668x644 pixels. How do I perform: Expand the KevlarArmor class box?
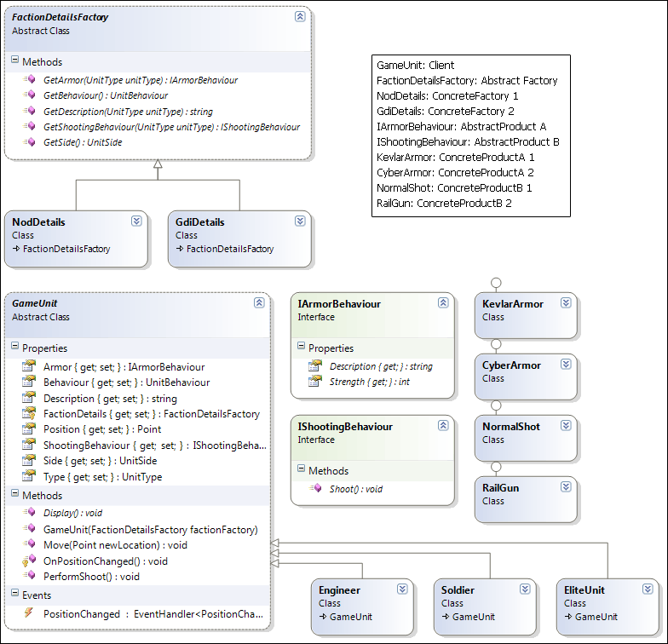(x=566, y=303)
